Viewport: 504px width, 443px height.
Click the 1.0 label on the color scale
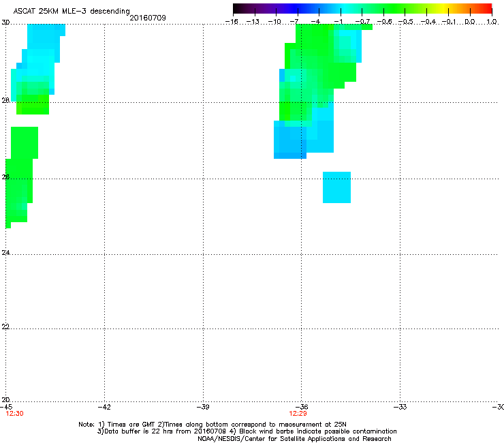pos(492,22)
